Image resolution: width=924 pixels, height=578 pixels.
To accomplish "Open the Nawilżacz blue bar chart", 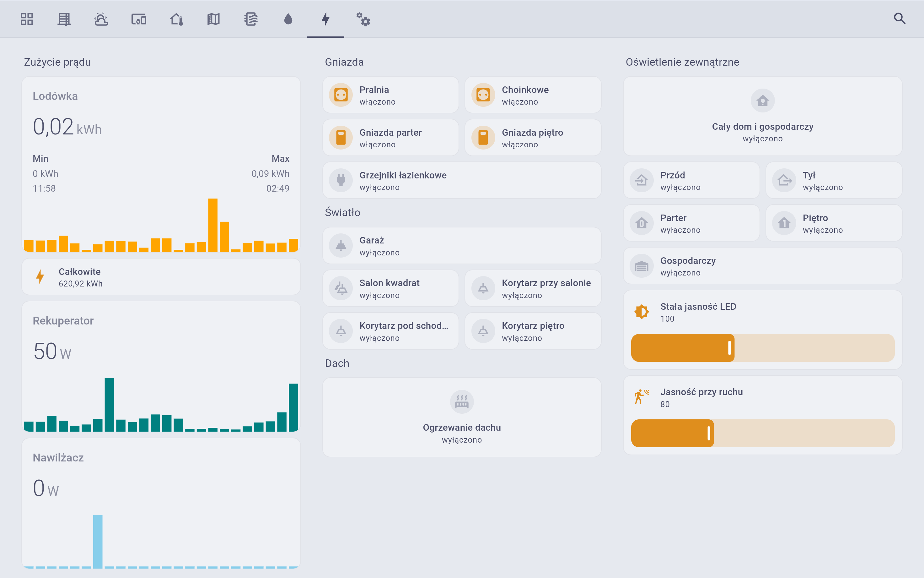I will point(161,542).
